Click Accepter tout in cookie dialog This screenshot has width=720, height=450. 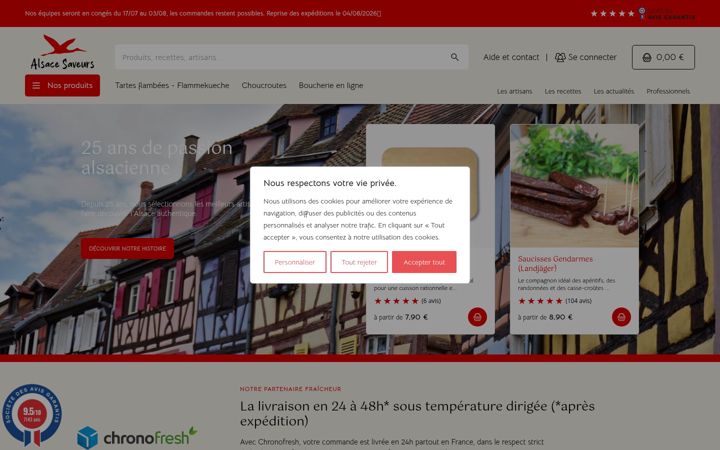point(424,262)
